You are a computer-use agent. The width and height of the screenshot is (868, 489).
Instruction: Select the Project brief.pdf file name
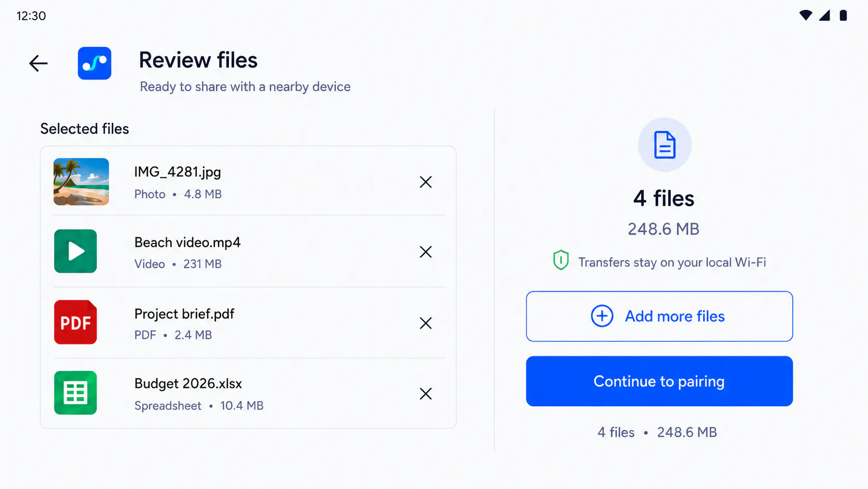coord(184,314)
